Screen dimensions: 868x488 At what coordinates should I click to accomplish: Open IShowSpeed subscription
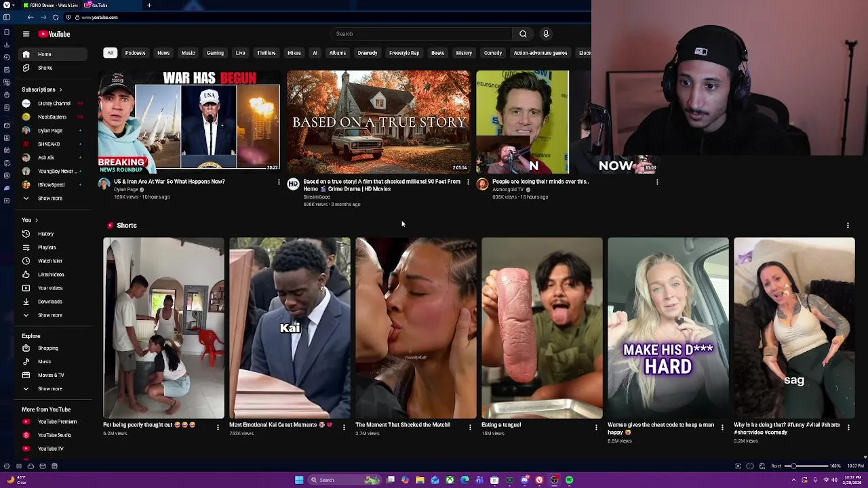pos(53,184)
